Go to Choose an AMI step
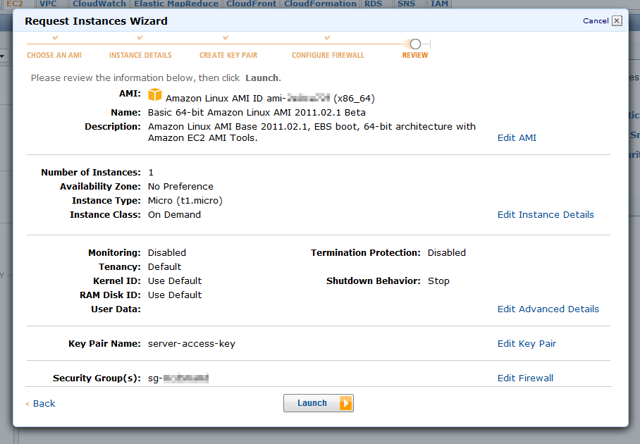Viewport: 640px width, 444px height. tap(54, 55)
